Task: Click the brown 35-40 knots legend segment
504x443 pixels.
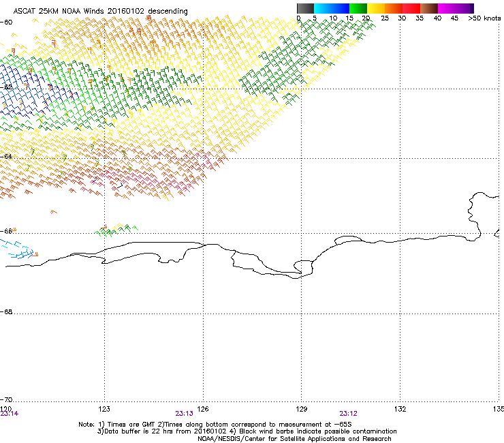Action: tap(429, 8)
